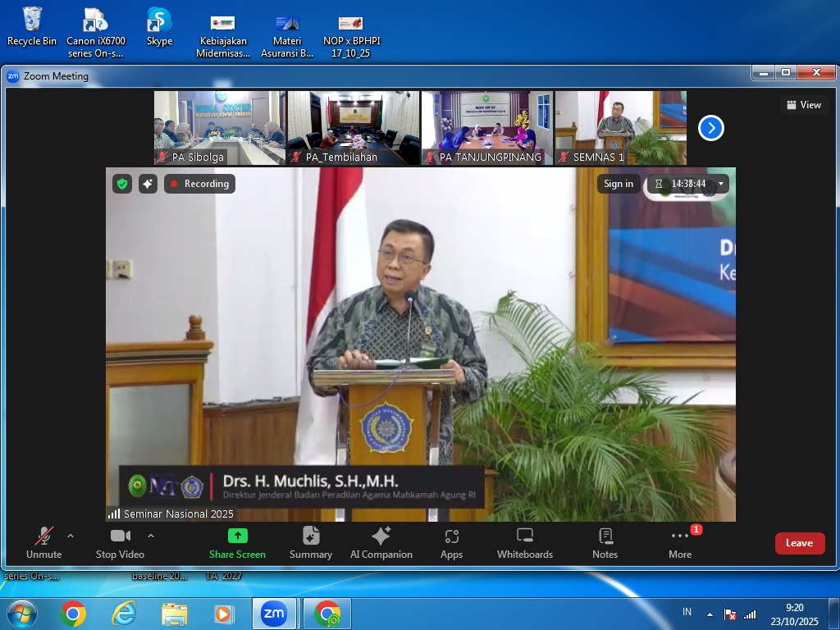This screenshot has height=630, width=840.
Task: Expand video options arrow beside Stop Video
Action: coord(151,536)
